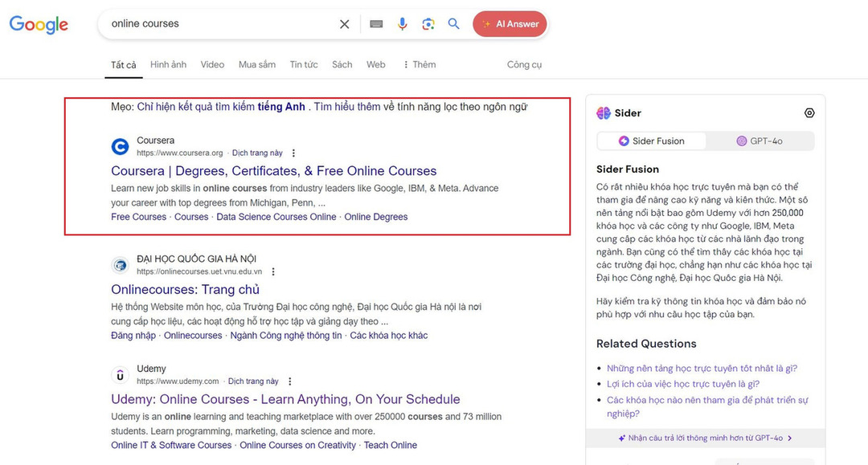Screen dimensions: 868x465
Task: Clear the search box with X icon
Action: click(344, 24)
